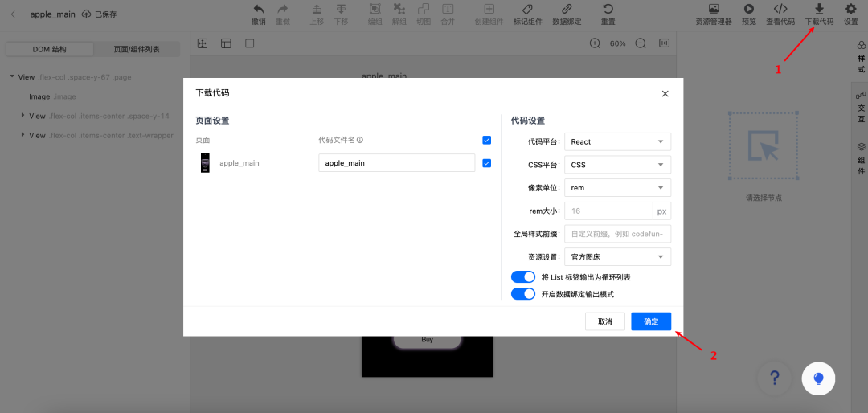This screenshot has width=868, height=413.
Task: Open 设置 gear settings
Action: pos(850,9)
